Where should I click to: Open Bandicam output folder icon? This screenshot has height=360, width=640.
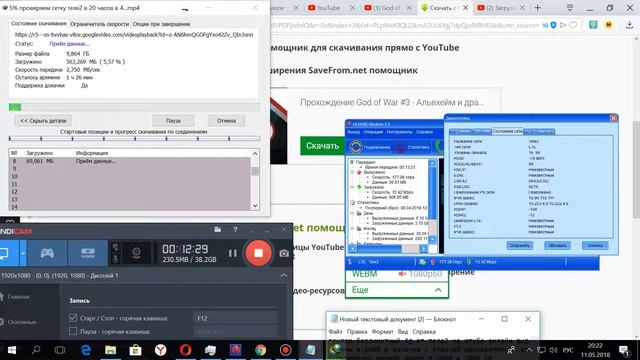click(218, 230)
